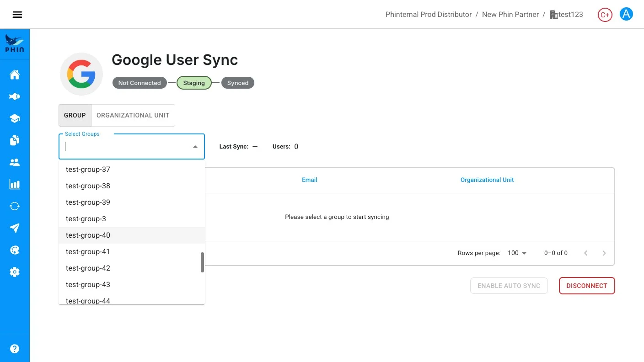Click the DISCONNECT button
Screen dimensions: 644x362
[x=587, y=286]
